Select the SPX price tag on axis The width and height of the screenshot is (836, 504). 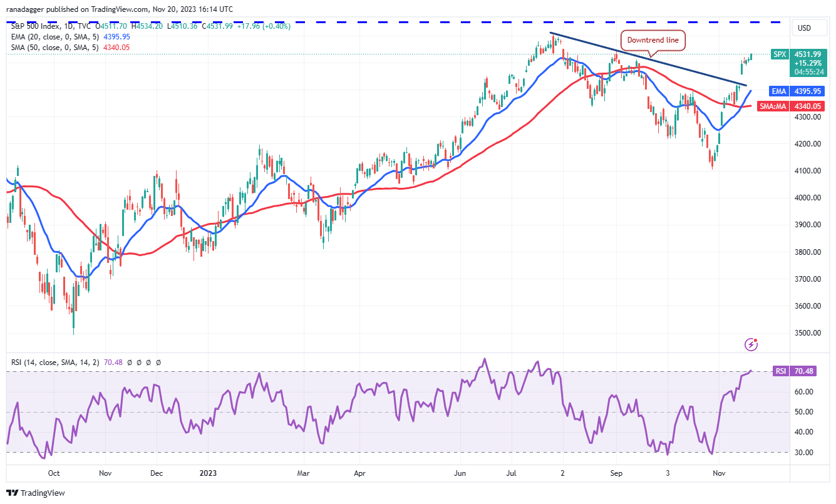779,54
